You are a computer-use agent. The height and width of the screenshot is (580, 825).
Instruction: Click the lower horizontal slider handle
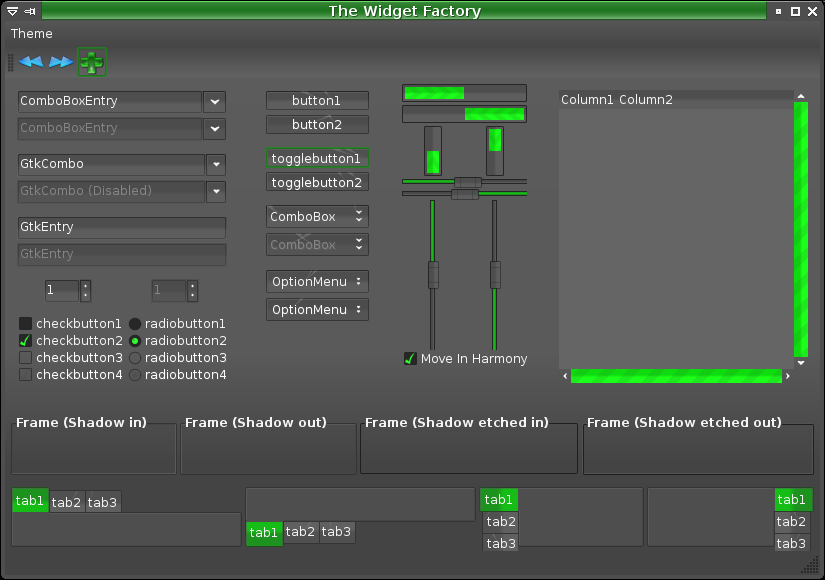(x=465, y=194)
